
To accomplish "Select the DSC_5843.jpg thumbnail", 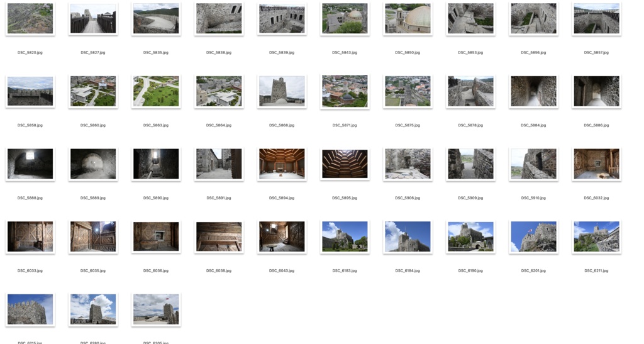I will click(x=345, y=18).
